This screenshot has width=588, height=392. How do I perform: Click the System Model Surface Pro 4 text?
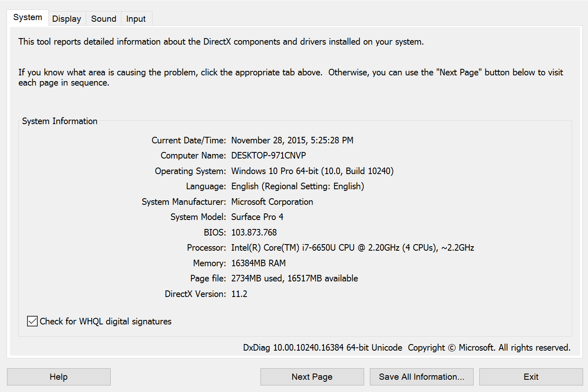tap(257, 217)
